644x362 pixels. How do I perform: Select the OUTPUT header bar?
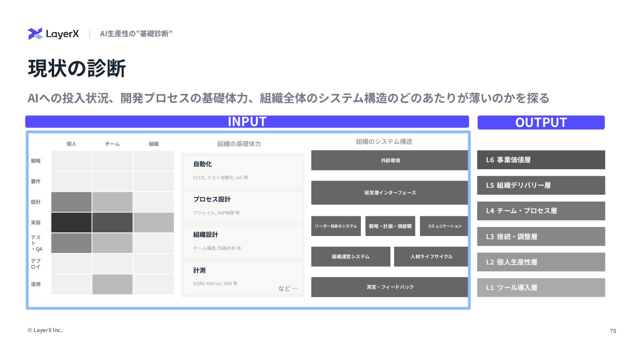coord(541,122)
